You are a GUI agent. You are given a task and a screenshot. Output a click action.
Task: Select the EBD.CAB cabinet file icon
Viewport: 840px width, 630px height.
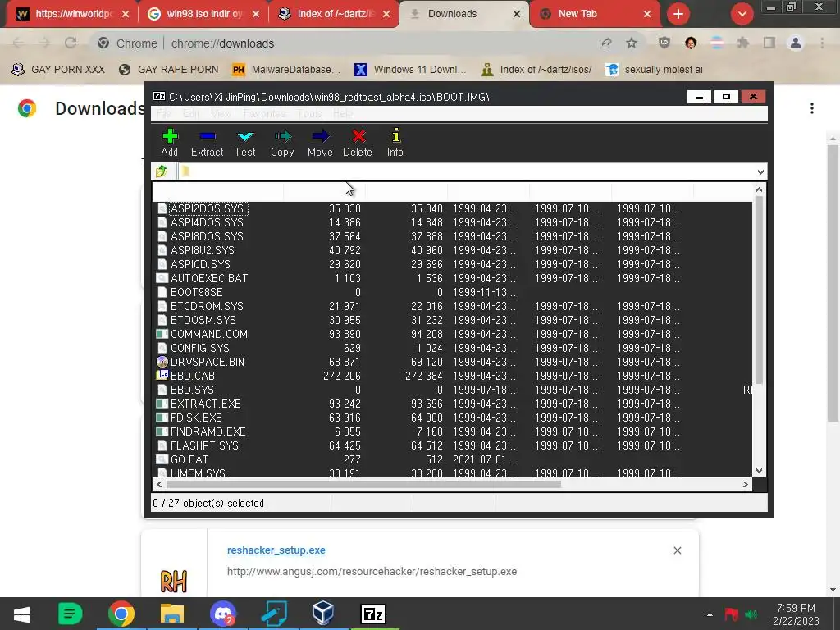[162, 376]
